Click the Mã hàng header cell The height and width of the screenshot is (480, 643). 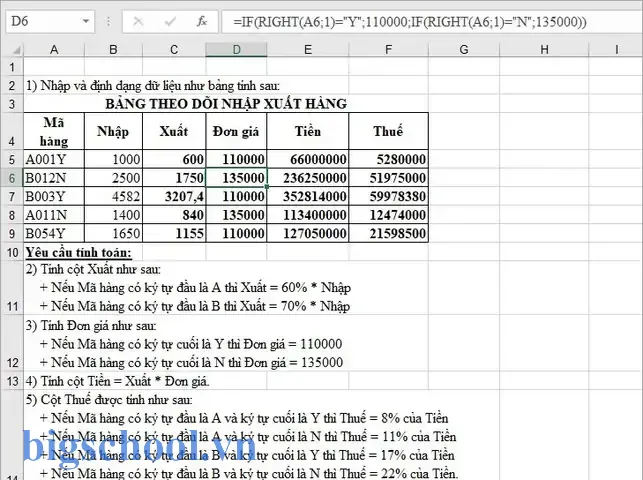coord(54,131)
